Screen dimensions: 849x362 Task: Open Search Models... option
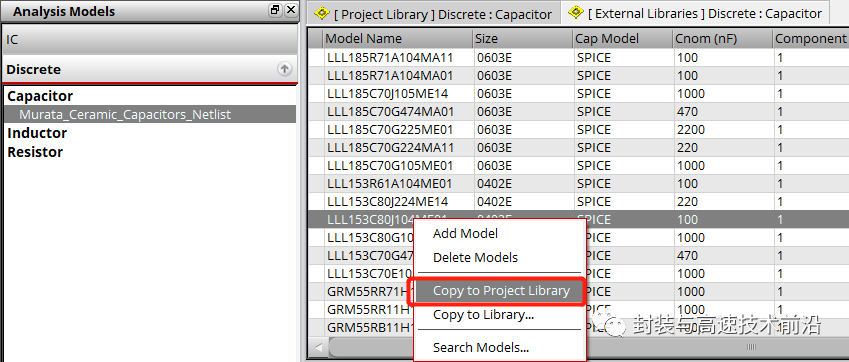[480, 348]
